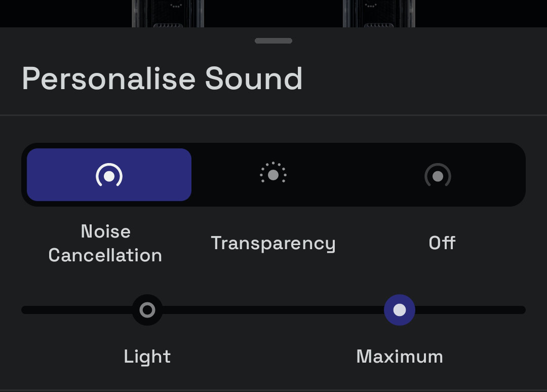Image resolution: width=547 pixels, height=392 pixels.
Task: Click the blue Maximum slider handle
Action: click(x=400, y=309)
